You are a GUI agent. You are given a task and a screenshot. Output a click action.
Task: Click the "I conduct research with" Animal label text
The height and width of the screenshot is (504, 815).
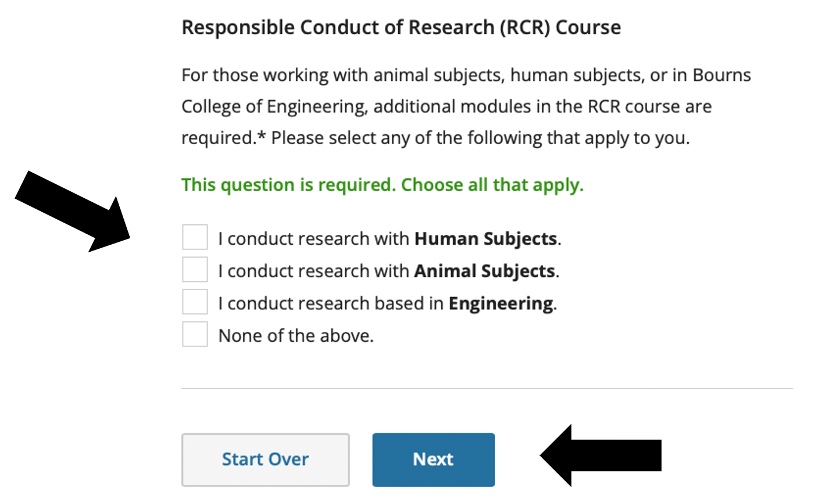(314, 271)
